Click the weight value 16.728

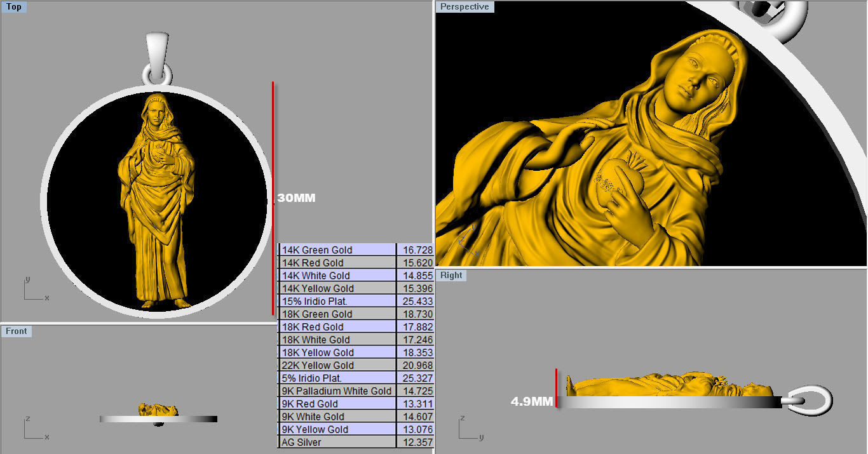coord(417,250)
